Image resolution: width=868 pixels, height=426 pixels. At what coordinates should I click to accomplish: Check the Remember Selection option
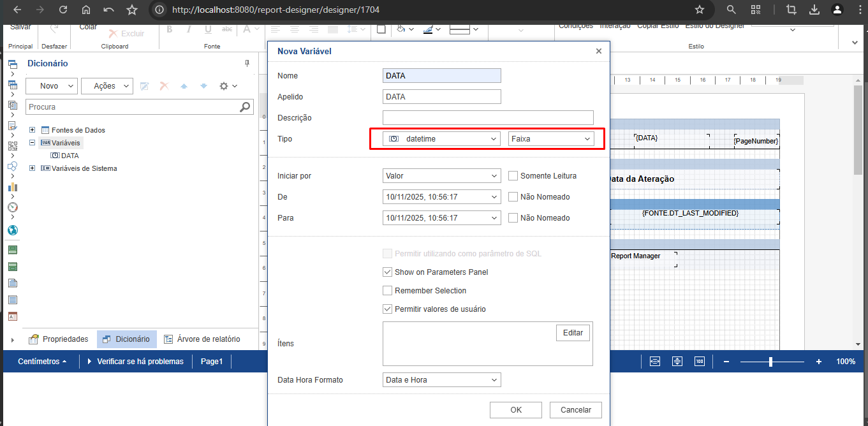tap(387, 291)
